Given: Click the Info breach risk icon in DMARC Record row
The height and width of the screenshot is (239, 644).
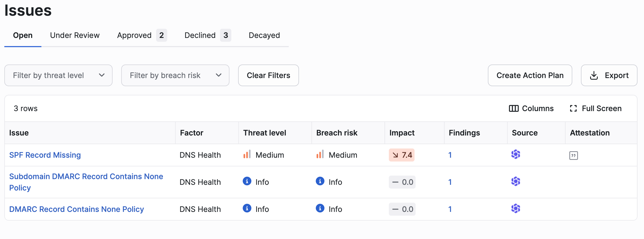Looking at the screenshot, I should [x=320, y=208].
